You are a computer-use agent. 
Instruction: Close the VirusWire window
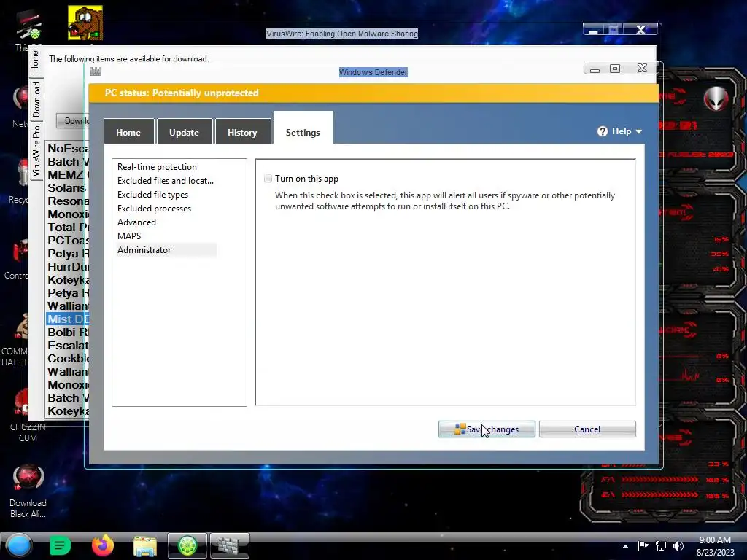pos(640,29)
